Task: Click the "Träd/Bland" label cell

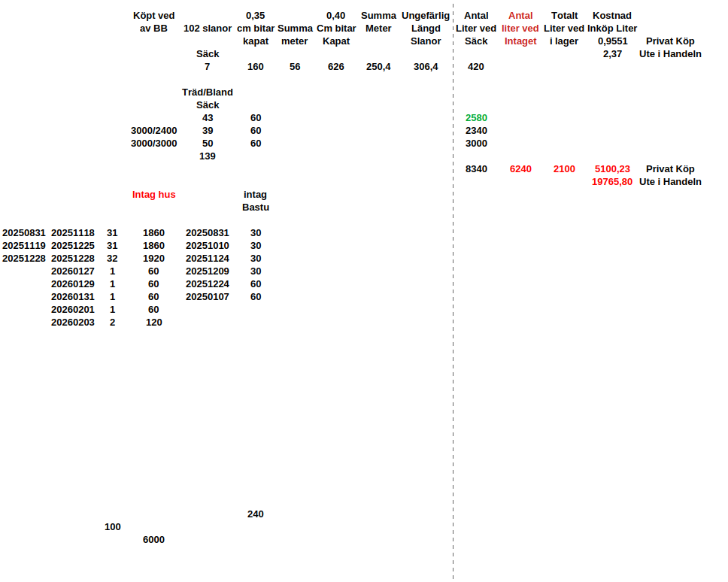Action: coord(208,92)
